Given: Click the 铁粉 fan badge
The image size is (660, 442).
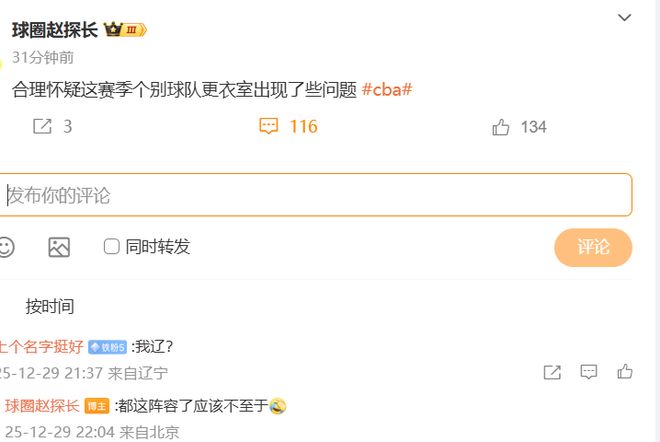Looking at the screenshot, I should coord(107,347).
